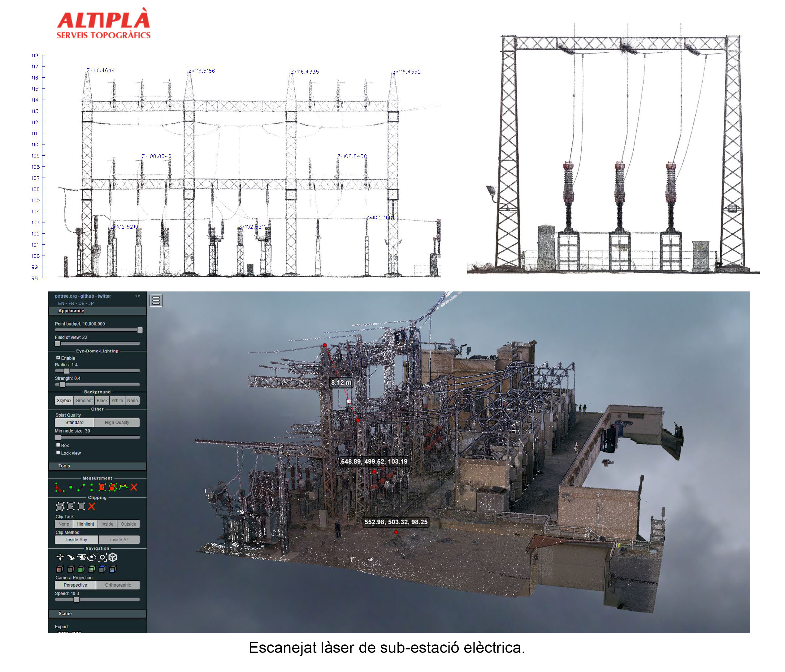Switch to fly navigation bird icon

71,557
